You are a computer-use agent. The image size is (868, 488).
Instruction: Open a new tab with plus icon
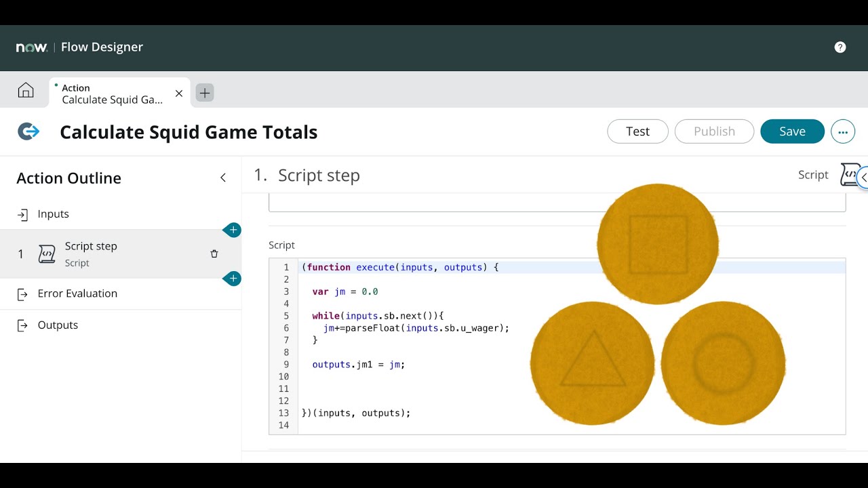(205, 93)
